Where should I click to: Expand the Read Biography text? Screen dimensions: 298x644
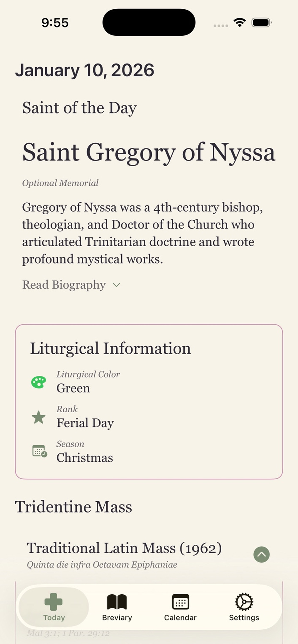64,285
